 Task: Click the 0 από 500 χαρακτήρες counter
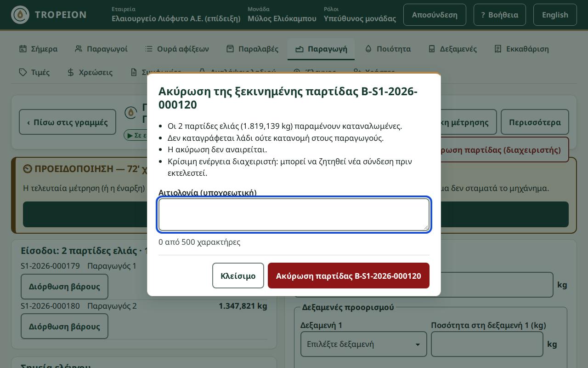(x=199, y=242)
